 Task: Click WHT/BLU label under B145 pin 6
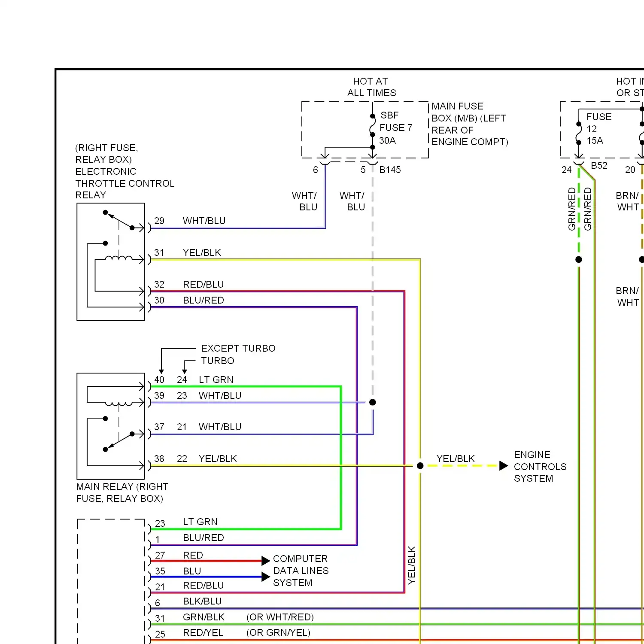(x=304, y=201)
